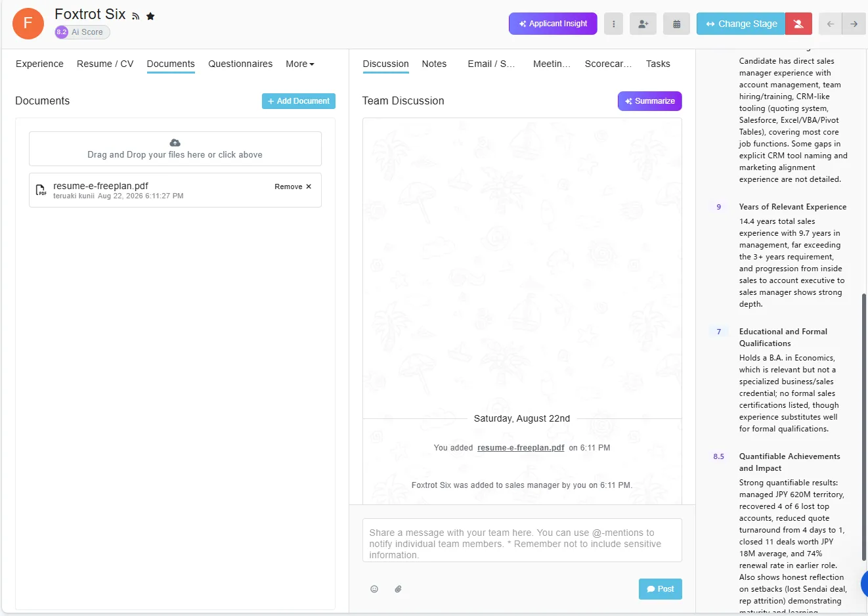Click the Applicant Insight button

click(553, 24)
